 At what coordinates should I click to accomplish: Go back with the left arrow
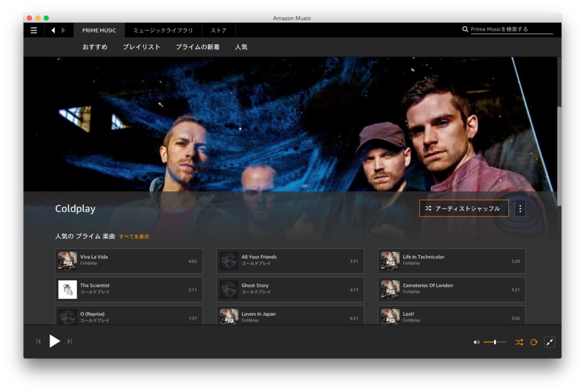tap(53, 30)
